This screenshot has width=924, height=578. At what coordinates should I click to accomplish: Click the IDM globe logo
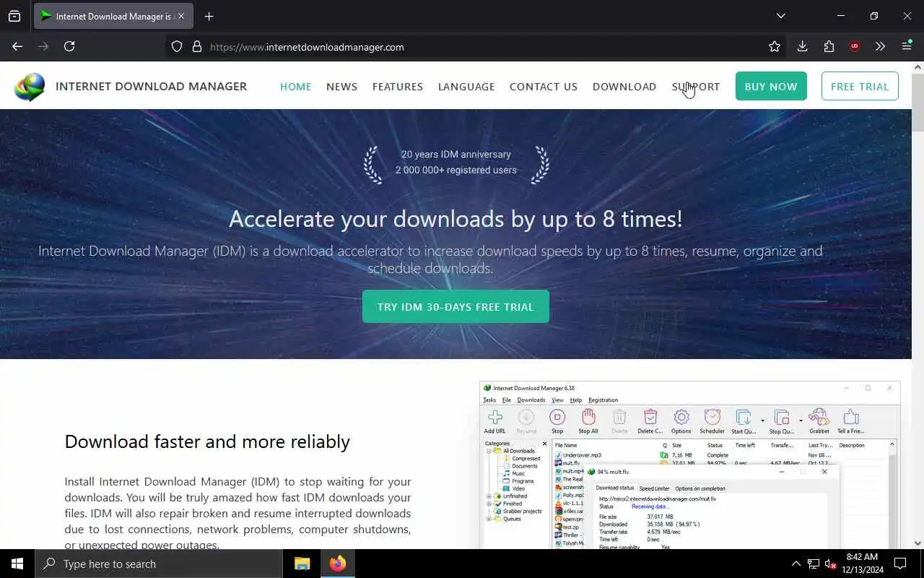(30, 87)
